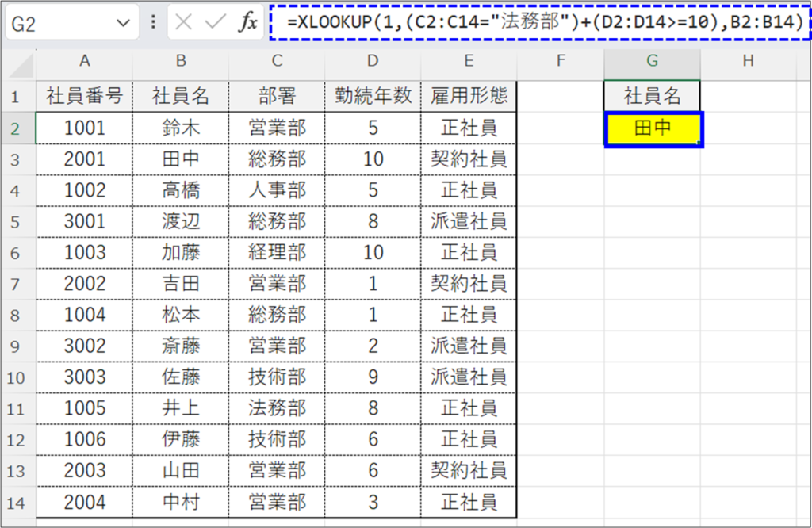The width and height of the screenshot is (812, 528).
Task: Select the highlighted cell G2 showing 田中
Action: pos(652,128)
